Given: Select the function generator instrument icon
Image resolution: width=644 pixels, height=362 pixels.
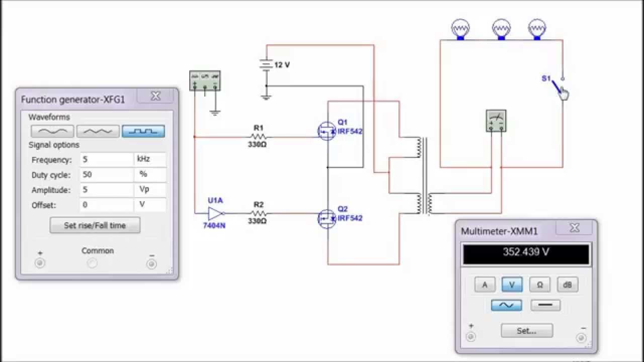Looking at the screenshot, I should point(205,81).
